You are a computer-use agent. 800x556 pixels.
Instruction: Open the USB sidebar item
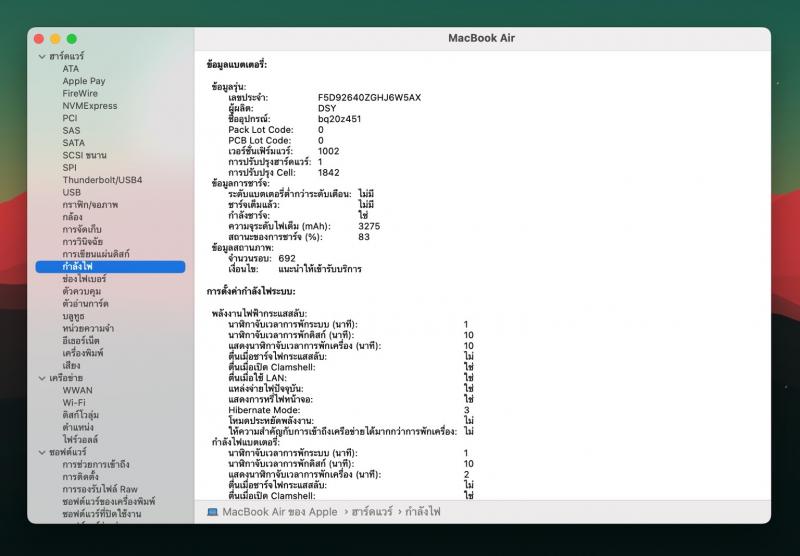[71, 192]
